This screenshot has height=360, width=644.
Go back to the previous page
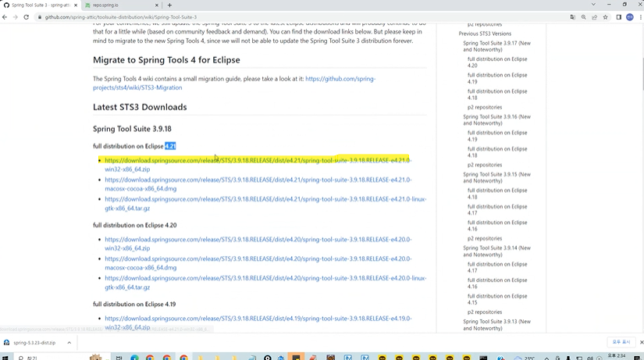click(x=5, y=17)
